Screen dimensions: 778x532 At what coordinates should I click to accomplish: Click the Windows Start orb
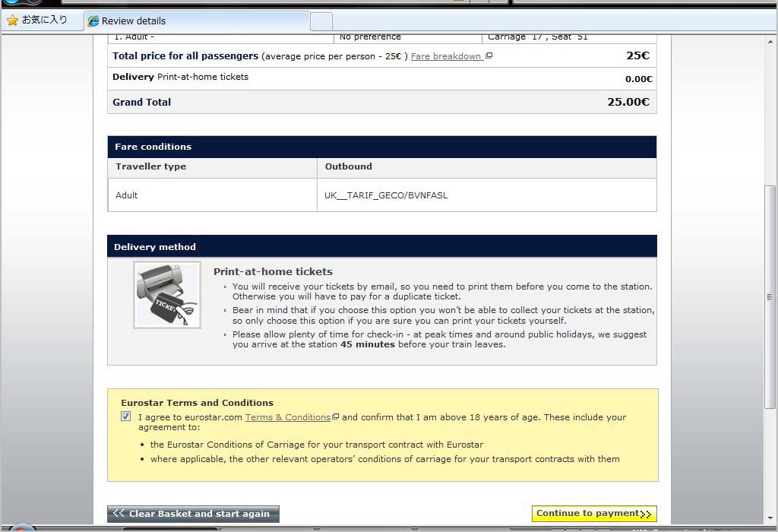tap(21, 527)
